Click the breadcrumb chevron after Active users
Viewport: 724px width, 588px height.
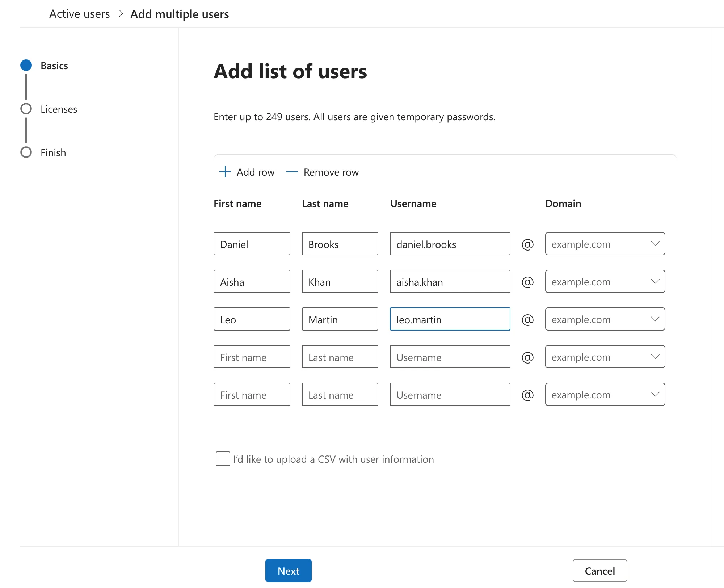(121, 14)
